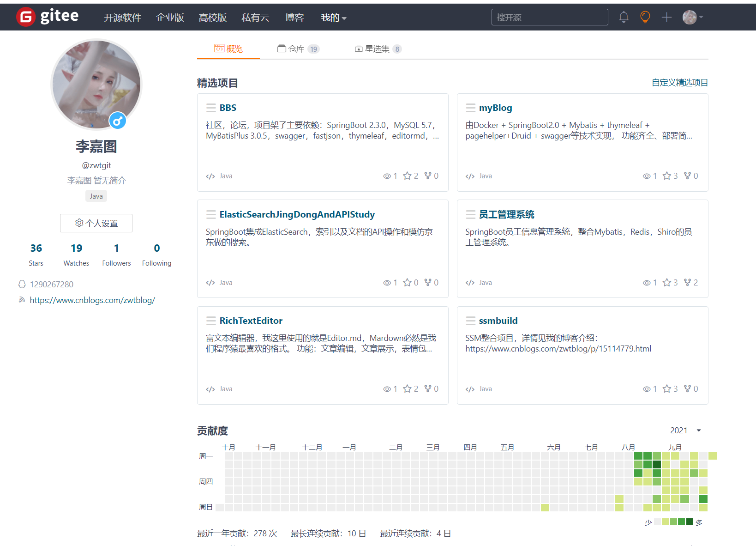Click the plus create icon
The height and width of the screenshot is (546, 756).
tap(666, 17)
